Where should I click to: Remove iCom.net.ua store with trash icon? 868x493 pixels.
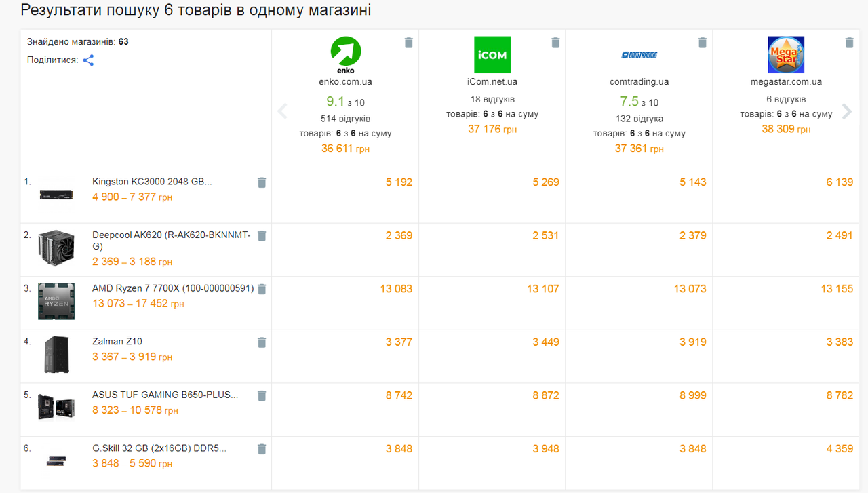[x=555, y=43]
